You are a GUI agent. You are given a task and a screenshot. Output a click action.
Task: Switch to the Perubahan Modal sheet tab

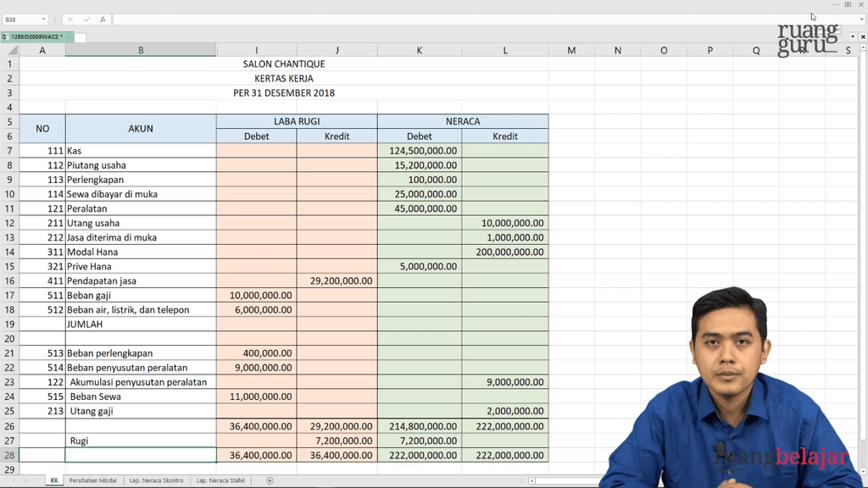(x=92, y=480)
